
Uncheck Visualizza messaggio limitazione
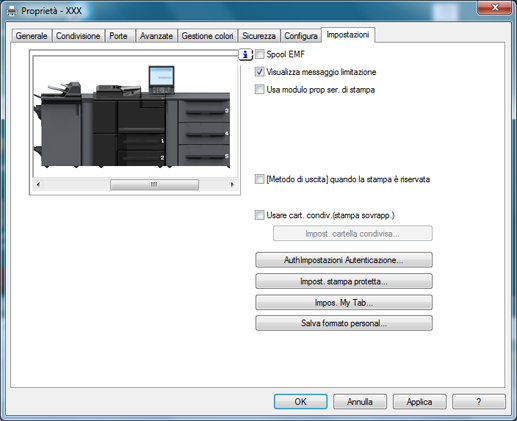click(259, 72)
